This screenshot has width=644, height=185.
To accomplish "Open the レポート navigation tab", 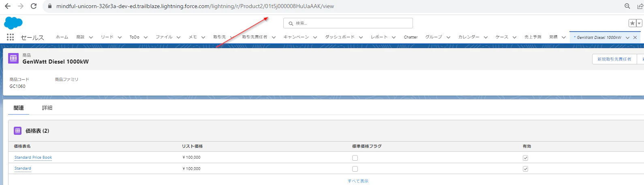I will click(x=379, y=37).
